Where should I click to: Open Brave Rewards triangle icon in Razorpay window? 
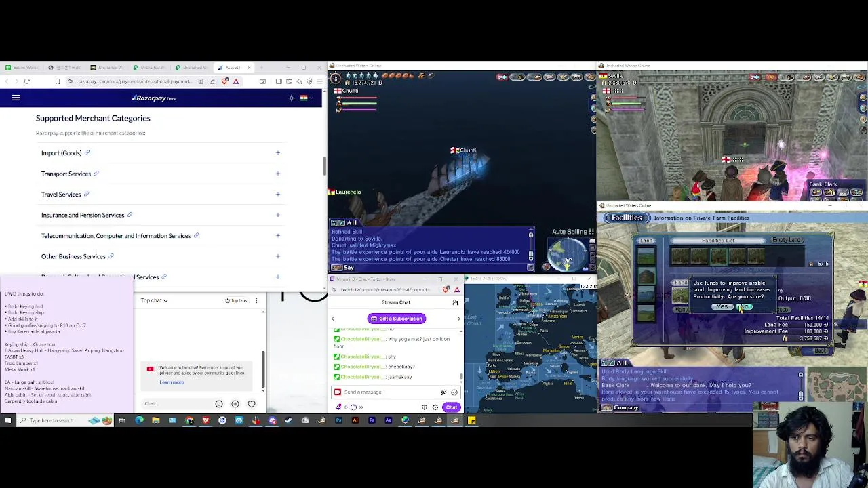[236, 81]
